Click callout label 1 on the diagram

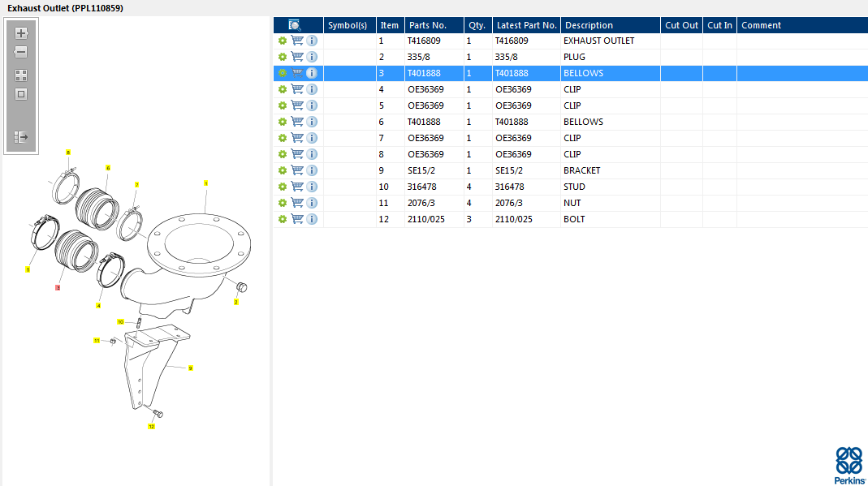tap(206, 183)
